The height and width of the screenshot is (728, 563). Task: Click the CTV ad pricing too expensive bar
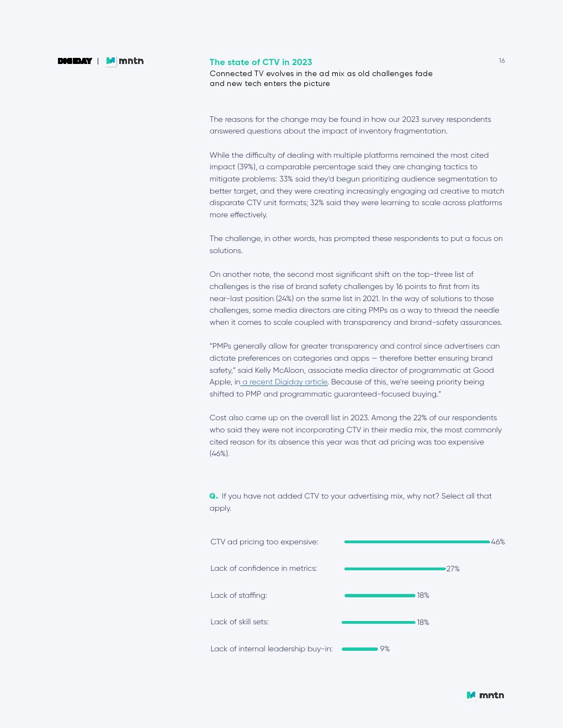tap(417, 542)
